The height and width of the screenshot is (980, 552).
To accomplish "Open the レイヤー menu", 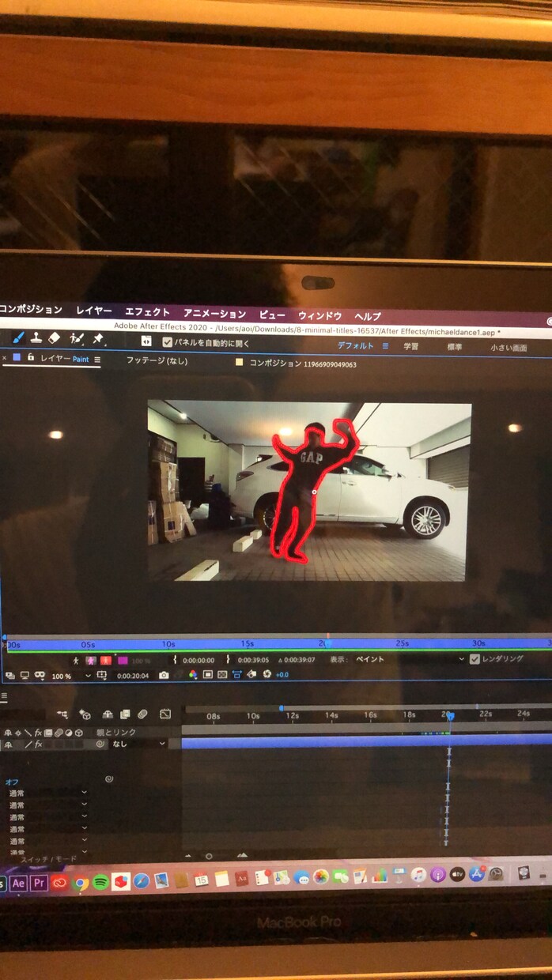I will (94, 311).
